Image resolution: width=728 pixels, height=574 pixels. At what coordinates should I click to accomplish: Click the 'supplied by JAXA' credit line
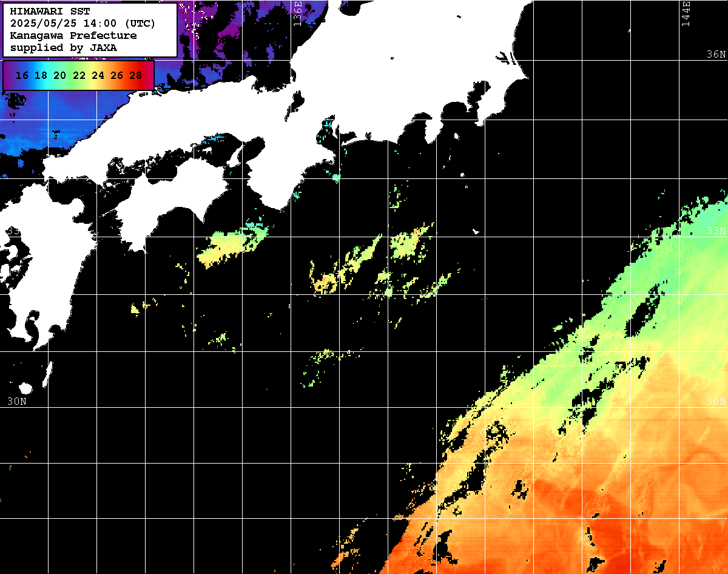pyautogui.click(x=64, y=47)
